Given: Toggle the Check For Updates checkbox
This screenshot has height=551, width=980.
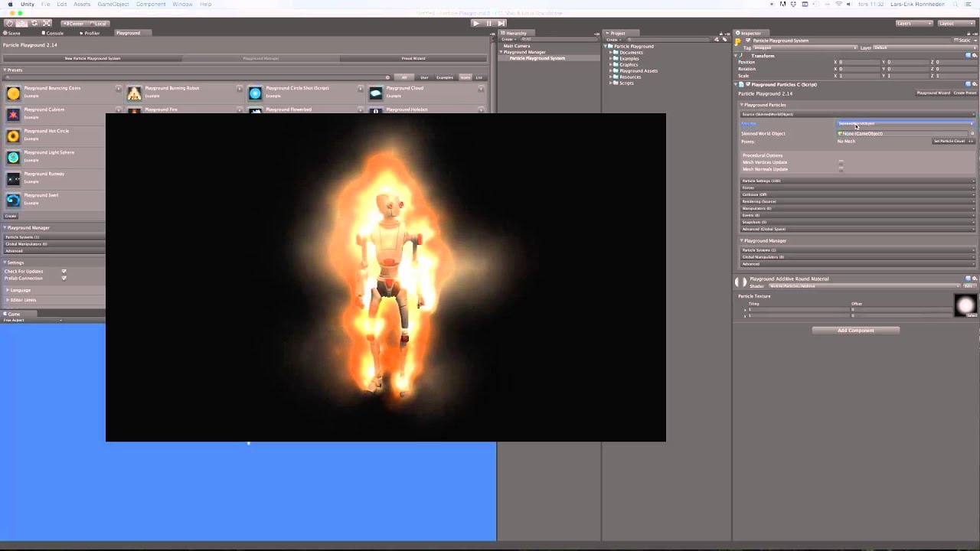Looking at the screenshot, I should (64, 271).
